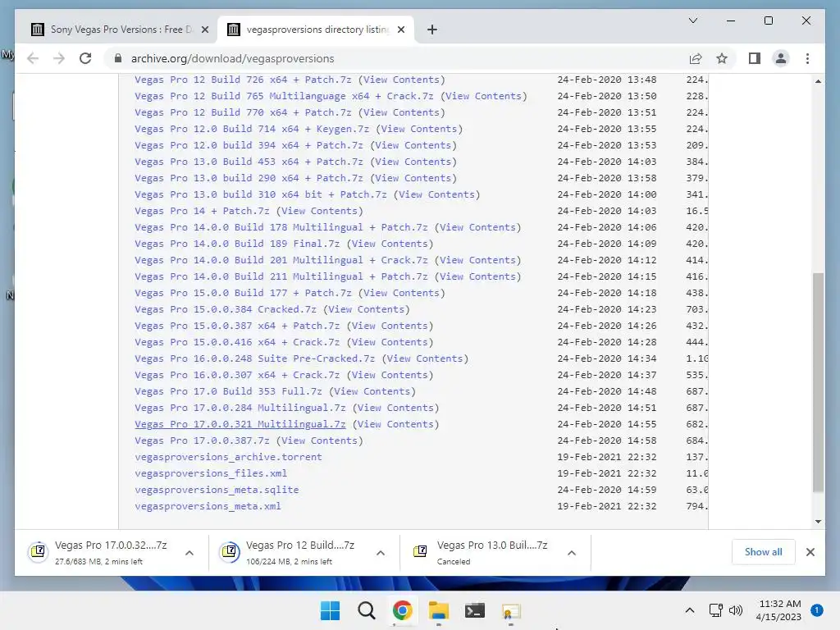Screen dimensions: 840x630
Task: Go back using the browser back arrow
Action: tap(33, 58)
